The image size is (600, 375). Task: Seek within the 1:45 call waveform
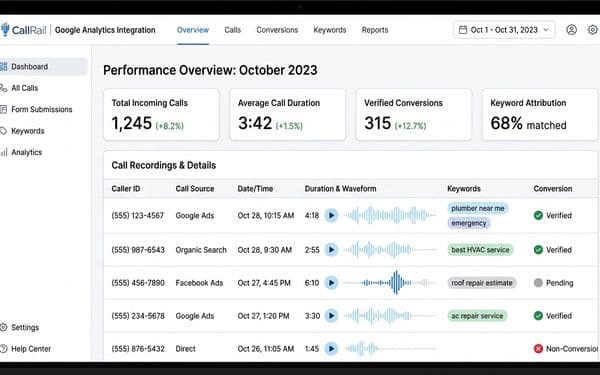click(390, 349)
